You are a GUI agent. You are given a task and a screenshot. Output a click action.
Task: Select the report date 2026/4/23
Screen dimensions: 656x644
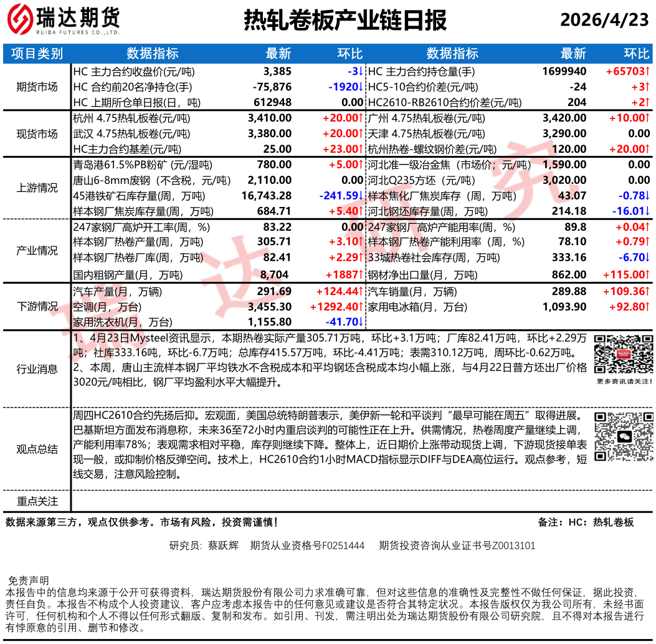[604, 21]
